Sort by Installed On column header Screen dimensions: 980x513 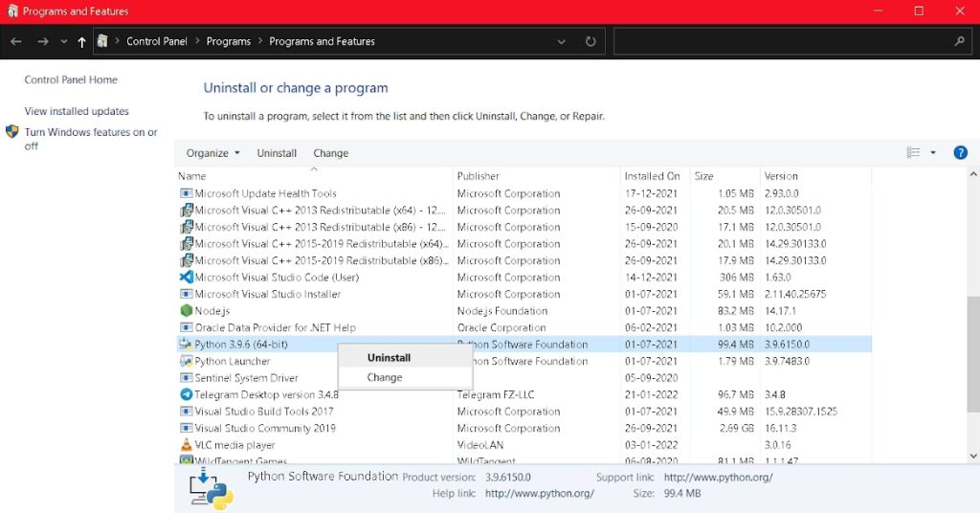tap(655, 176)
